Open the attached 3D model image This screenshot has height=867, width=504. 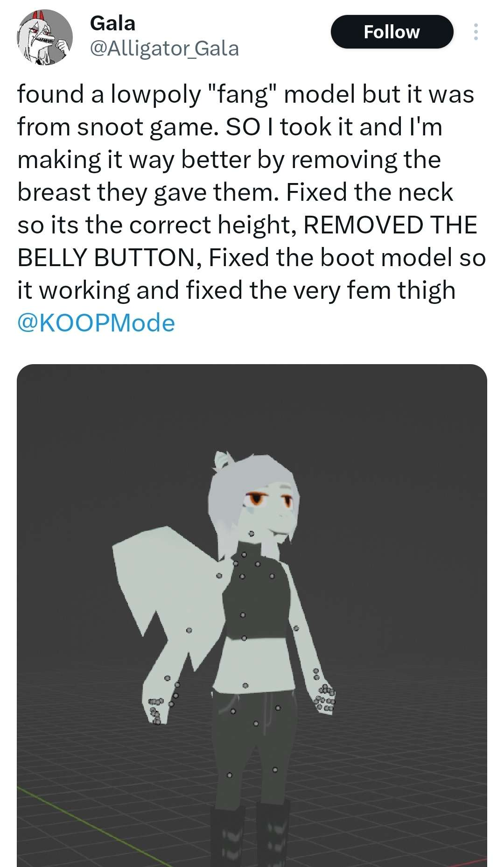point(252,615)
